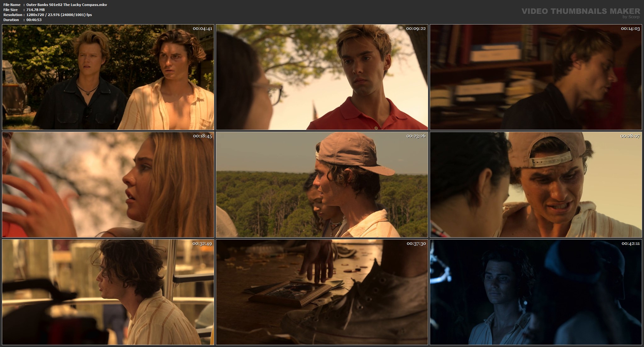Click the 00:42:11 timestamp label
Viewport: 644px width, 347px height.
click(630, 244)
